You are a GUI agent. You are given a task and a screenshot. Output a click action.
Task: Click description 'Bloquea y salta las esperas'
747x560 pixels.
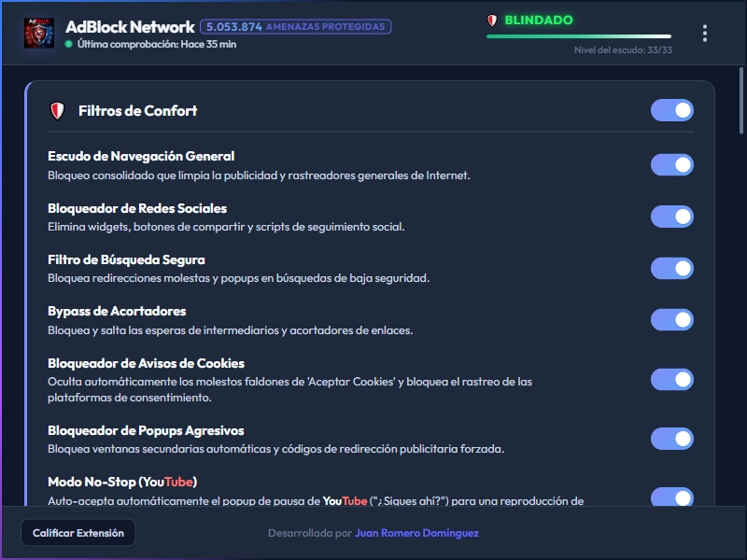click(x=230, y=330)
